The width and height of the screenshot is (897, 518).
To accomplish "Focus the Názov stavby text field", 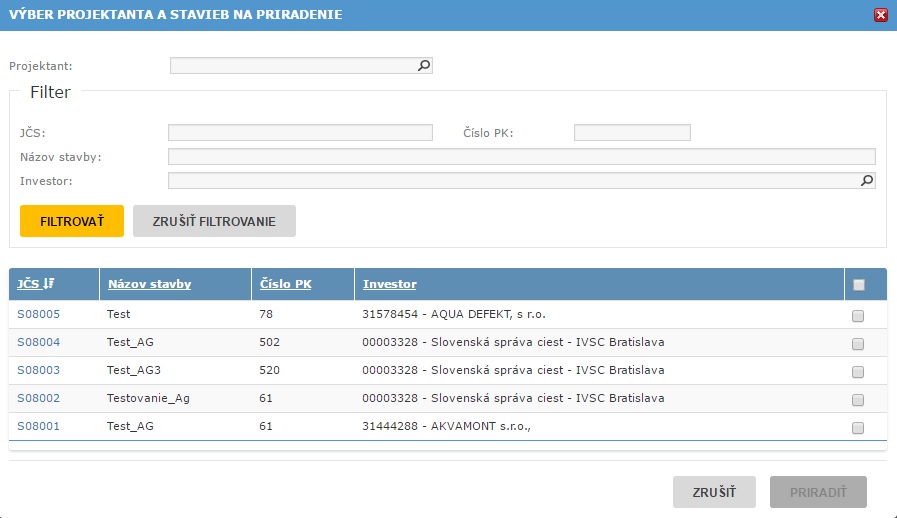I will click(x=521, y=157).
